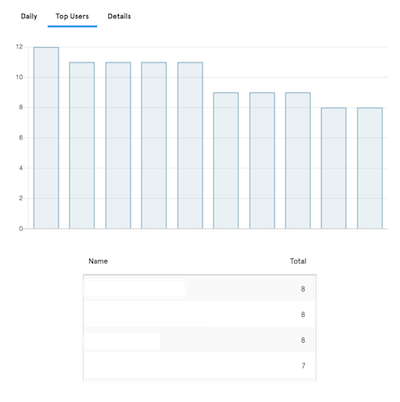The image size is (400, 402).
Task: Click the y-axis label 10
Action: (x=19, y=77)
